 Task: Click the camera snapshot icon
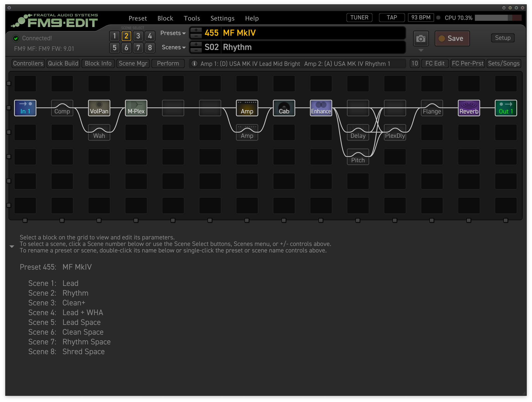[420, 39]
